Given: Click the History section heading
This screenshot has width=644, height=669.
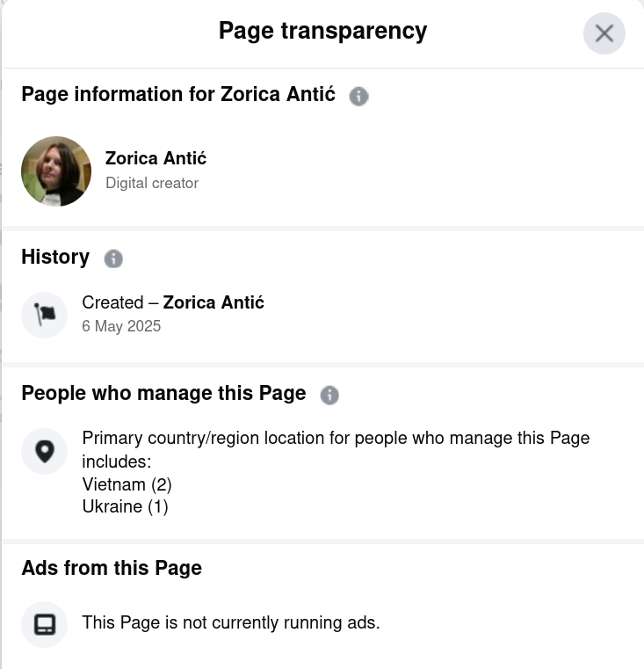Looking at the screenshot, I should click(x=55, y=257).
